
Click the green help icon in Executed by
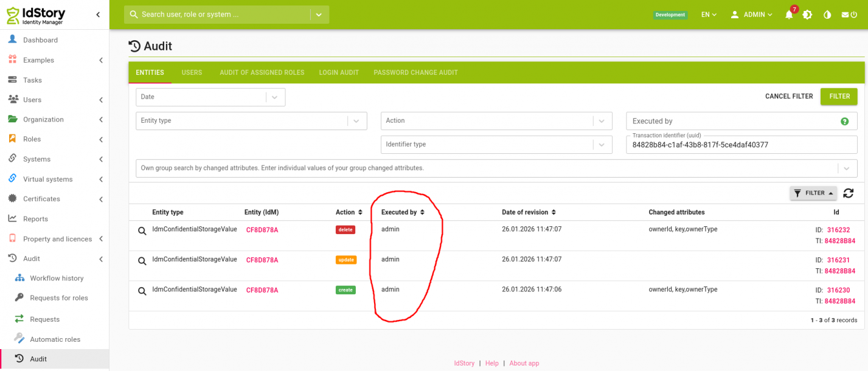coord(844,122)
